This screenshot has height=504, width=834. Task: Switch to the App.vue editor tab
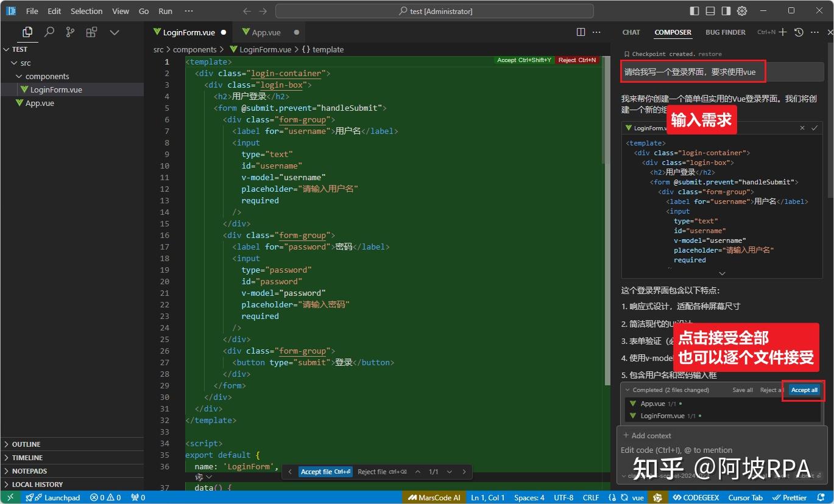(266, 32)
